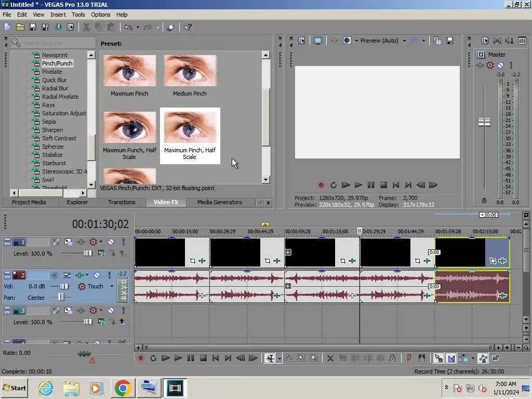Click the Windows Start button

point(14,388)
